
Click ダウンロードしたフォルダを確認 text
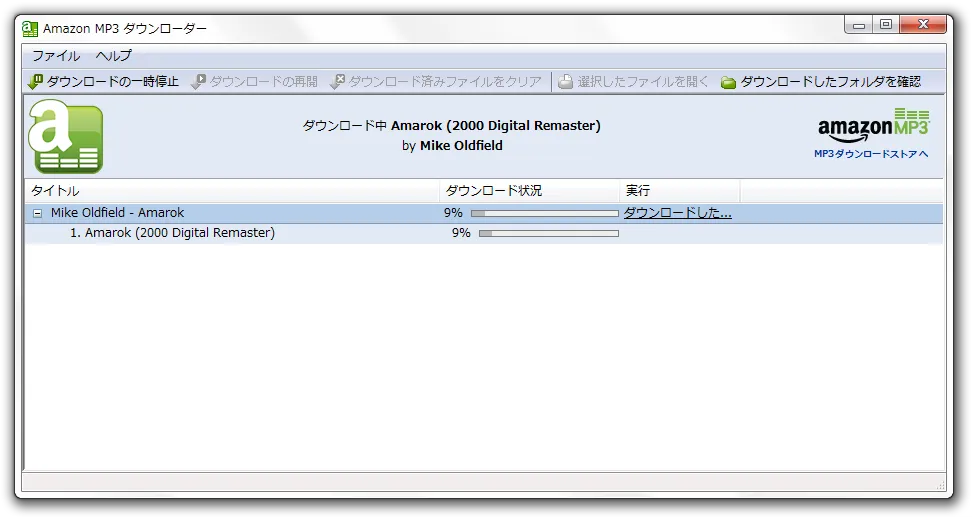831,81
